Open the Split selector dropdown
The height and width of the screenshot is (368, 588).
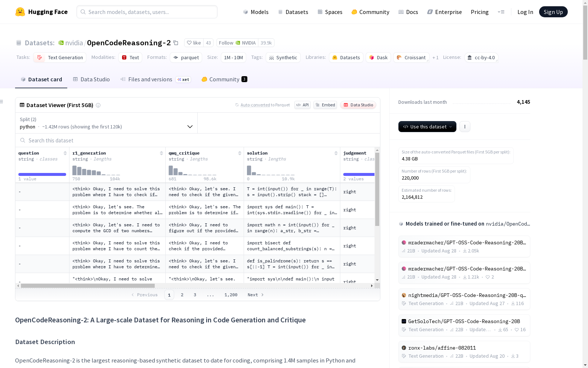pos(107,123)
